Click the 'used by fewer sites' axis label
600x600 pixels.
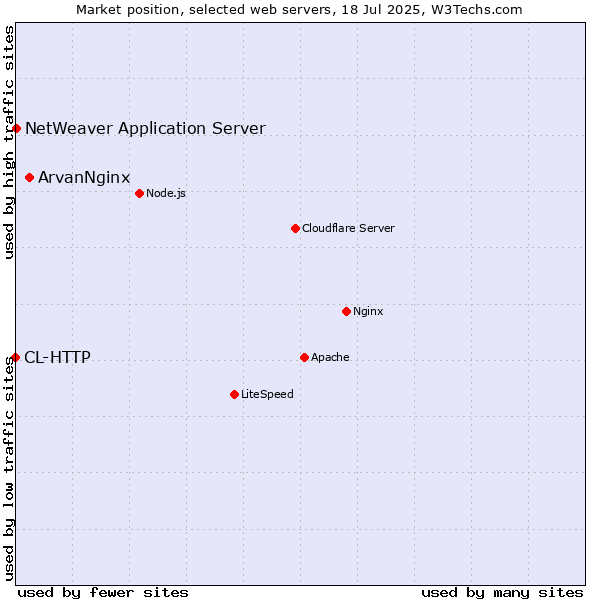pos(103,593)
